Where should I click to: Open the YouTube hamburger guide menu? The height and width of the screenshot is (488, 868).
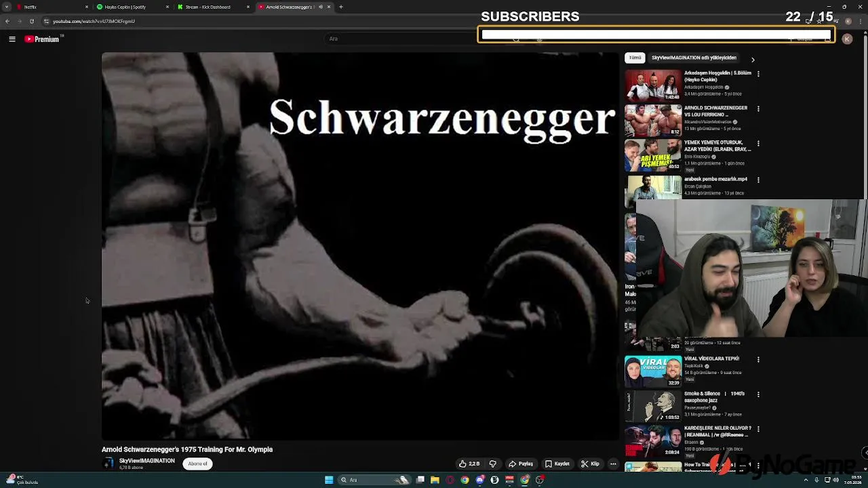point(12,39)
